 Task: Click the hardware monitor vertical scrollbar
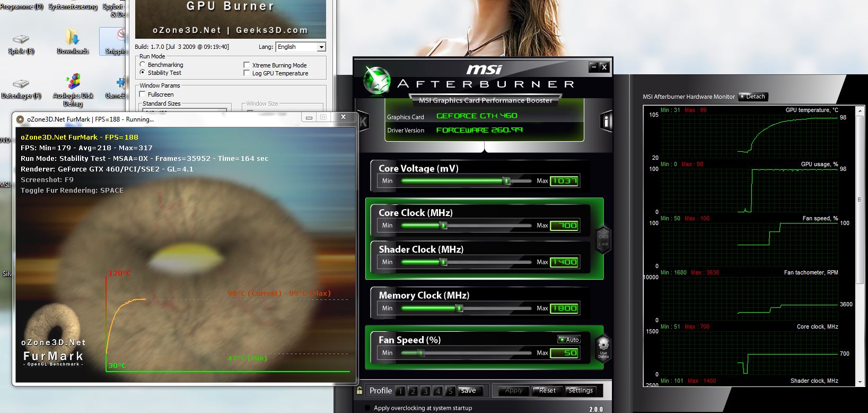[860, 245]
